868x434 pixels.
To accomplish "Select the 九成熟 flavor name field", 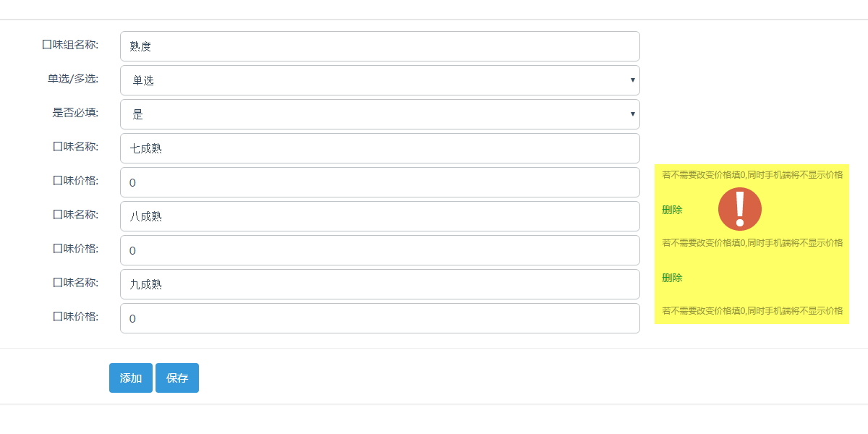I will [x=380, y=284].
